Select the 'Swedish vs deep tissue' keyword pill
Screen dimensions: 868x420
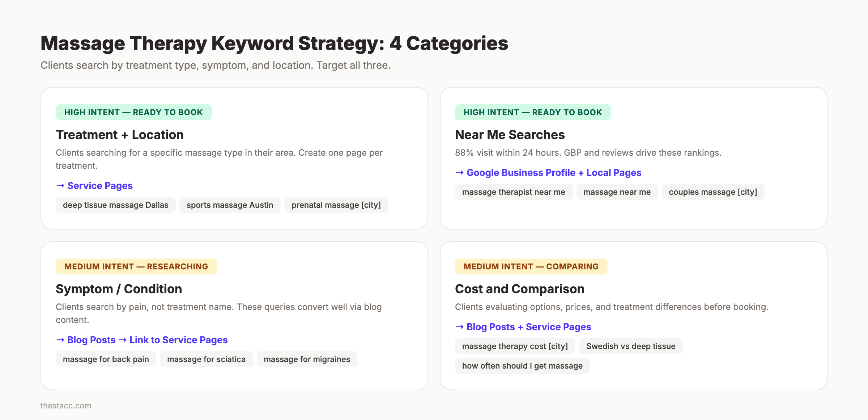[x=630, y=346]
